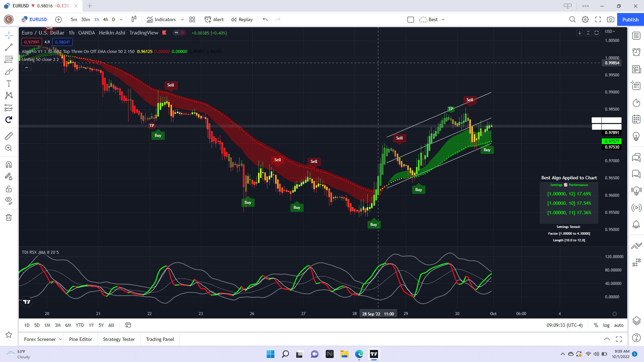644x362 pixels.
Task: Toggle percent scale on price axis
Action: coord(596,325)
